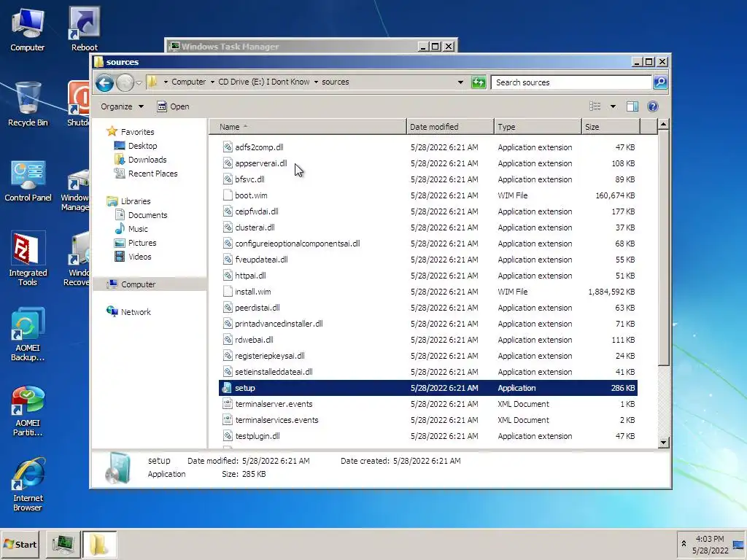Image resolution: width=747 pixels, height=560 pixels.
Task: Click CD Drive (E:) breadcrumb
Action: [x=263, y=82]
